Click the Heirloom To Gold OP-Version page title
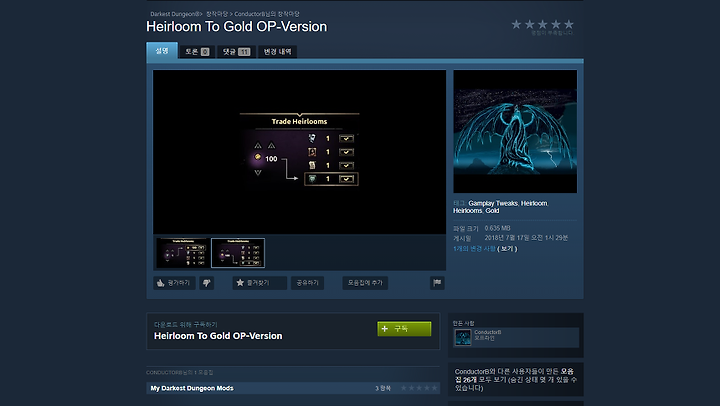Screen dimensions: 720x406 point(236,27)
